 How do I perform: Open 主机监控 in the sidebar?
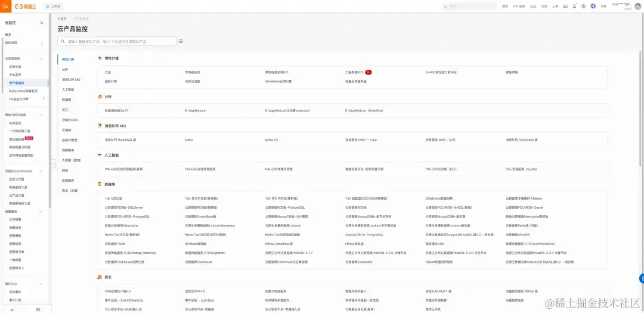15,75
